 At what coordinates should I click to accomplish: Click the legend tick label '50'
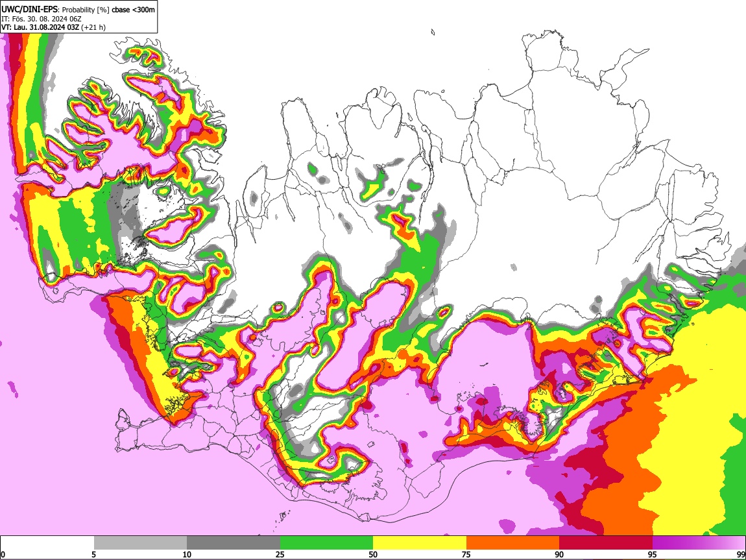click(373, 554)
